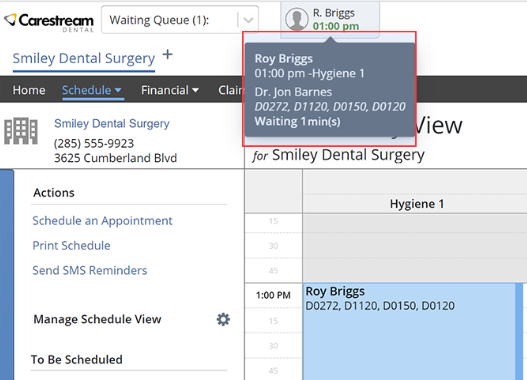This screenshot has height=380, width=527.
Task: Click the blue left sidebar collapse strip
Action: click(x=7, y=275)
